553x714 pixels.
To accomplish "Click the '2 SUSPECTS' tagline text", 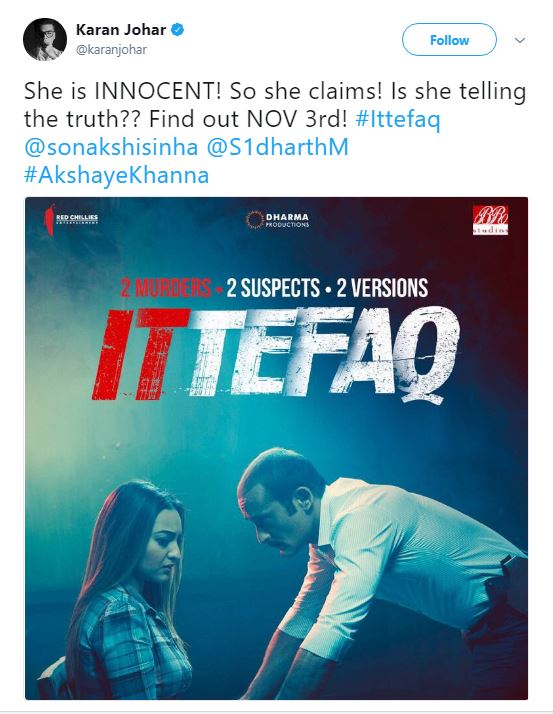I will tap(273, 288).
